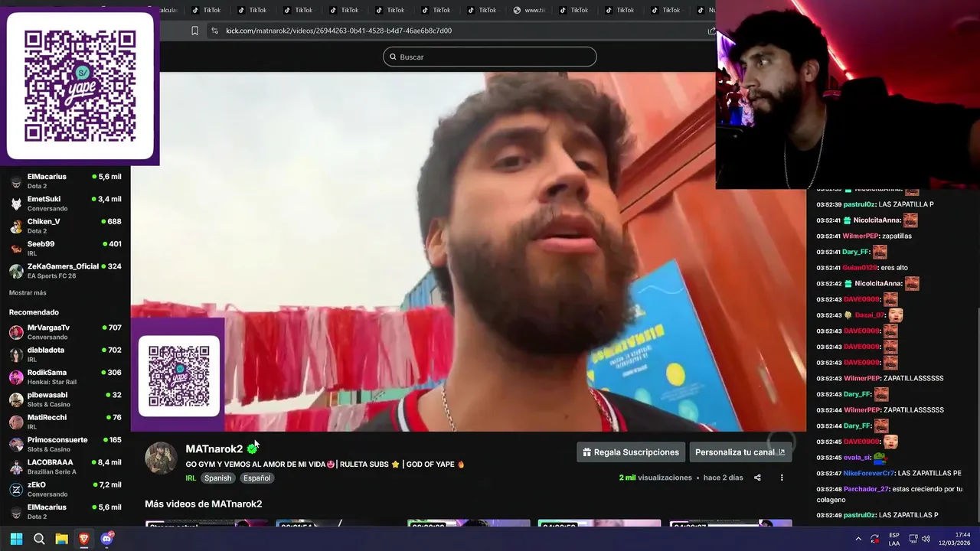
Task: Click the Brave browser taskbar icon
Action: pos(84,539)
